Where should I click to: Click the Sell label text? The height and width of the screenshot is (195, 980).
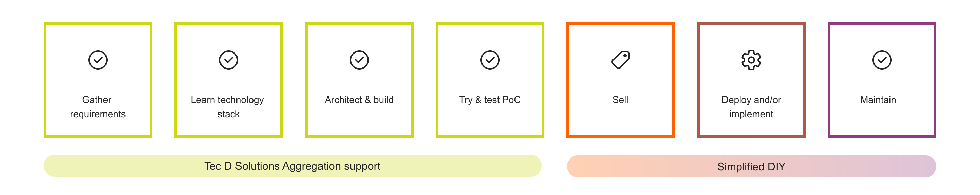[x=620, y=100]
